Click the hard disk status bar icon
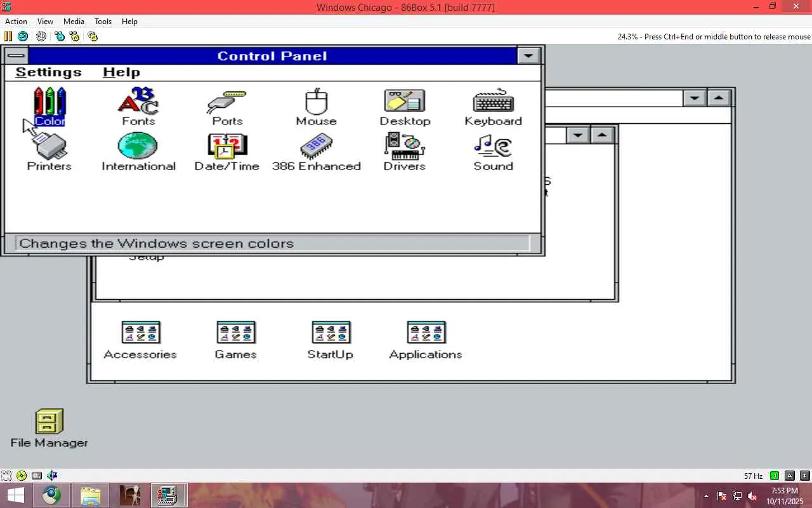The height and width of the screenshot is (508, 812). click(37, 475)
